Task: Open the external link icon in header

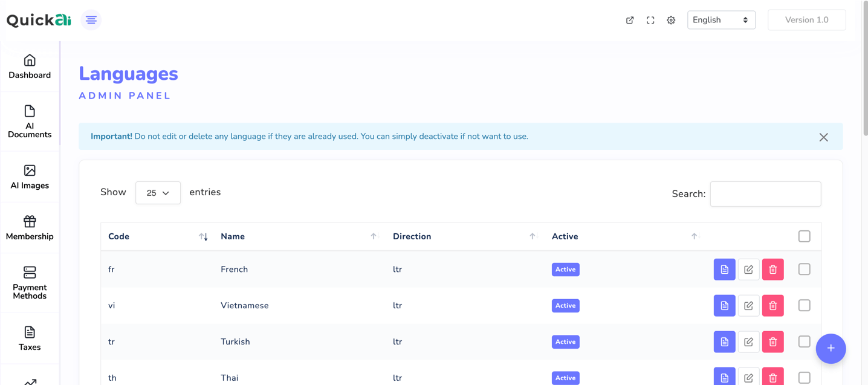Action: [630, 20]
